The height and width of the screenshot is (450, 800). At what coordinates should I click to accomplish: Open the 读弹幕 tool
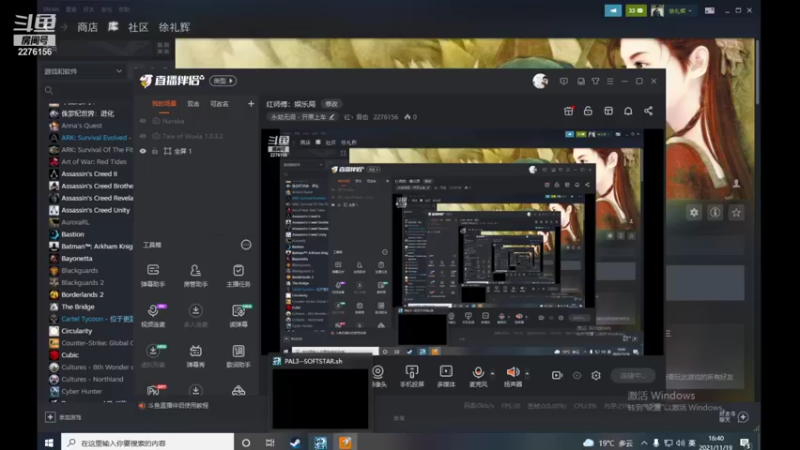tap(238, 315)
